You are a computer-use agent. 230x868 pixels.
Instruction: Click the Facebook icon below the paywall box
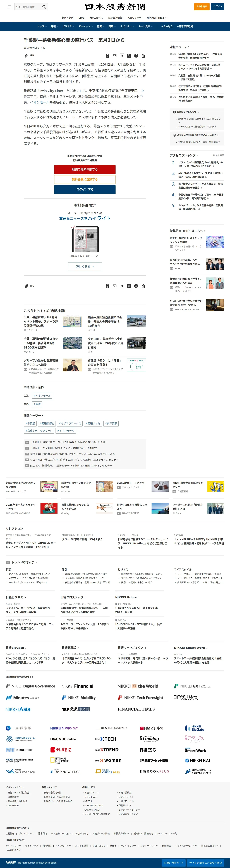(x=136, y=286)
